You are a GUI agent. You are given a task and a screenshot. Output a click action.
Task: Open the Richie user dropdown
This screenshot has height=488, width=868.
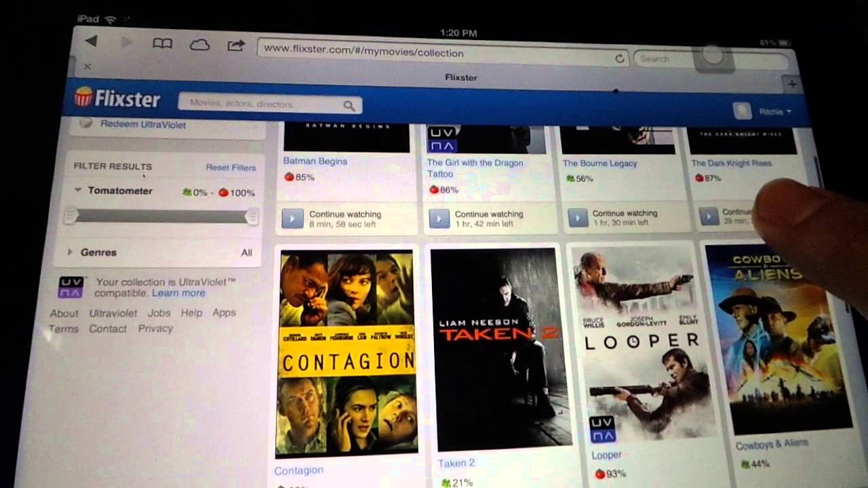pos(775,112)
